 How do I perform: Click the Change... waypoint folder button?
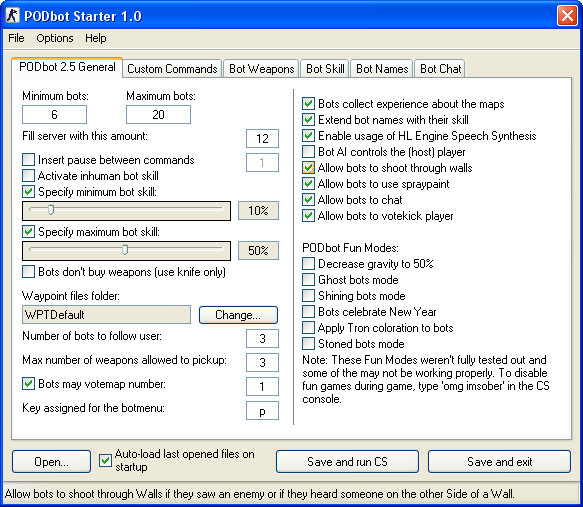tap(238, 315)
